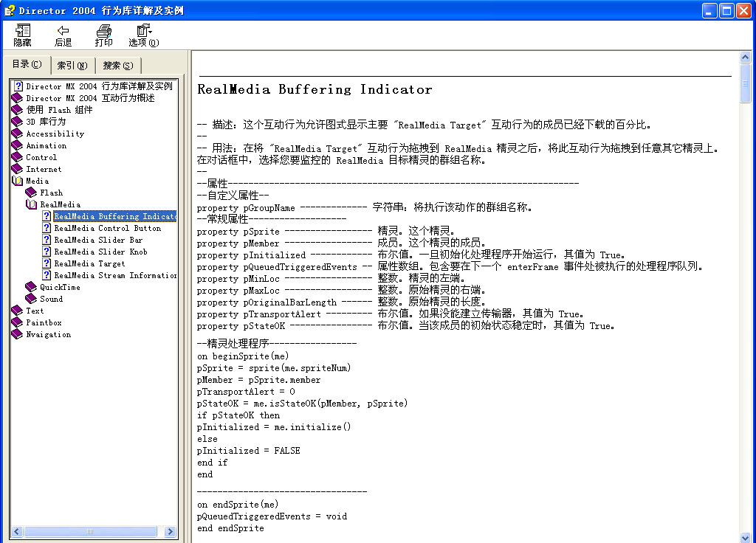Print the topic using 打印 icon
The width and height of the screenshot is (756, 543).
click(x=103, y=35)
